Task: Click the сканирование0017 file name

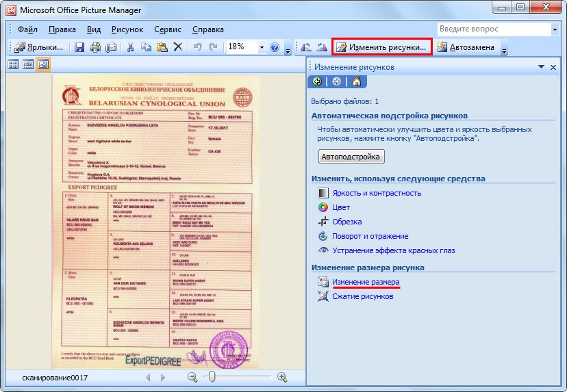Action: tap(55, 378)
